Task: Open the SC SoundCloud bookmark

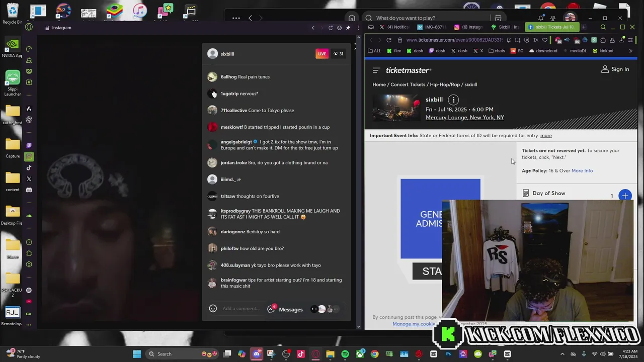Action: tap(517, 51)
